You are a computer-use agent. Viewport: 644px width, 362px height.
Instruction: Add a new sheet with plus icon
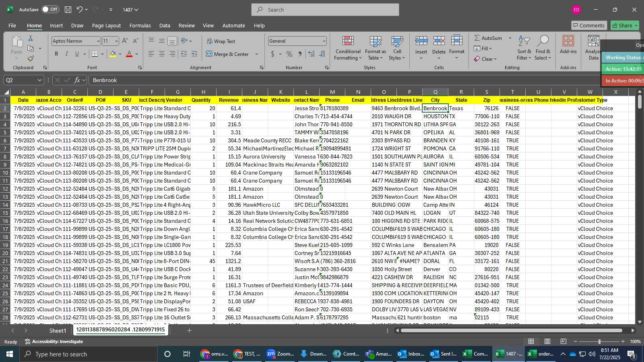pos(189,331)
